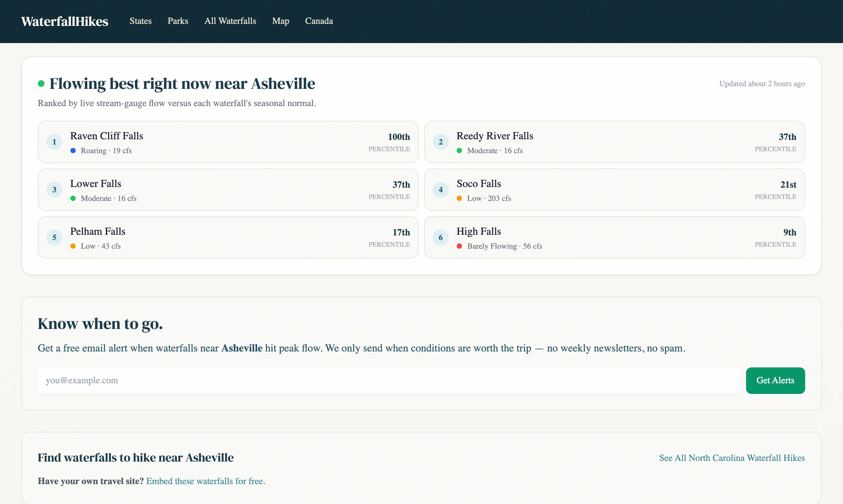843x504 pixels.
Task: Open the Map page
Action: coord(280,21)
